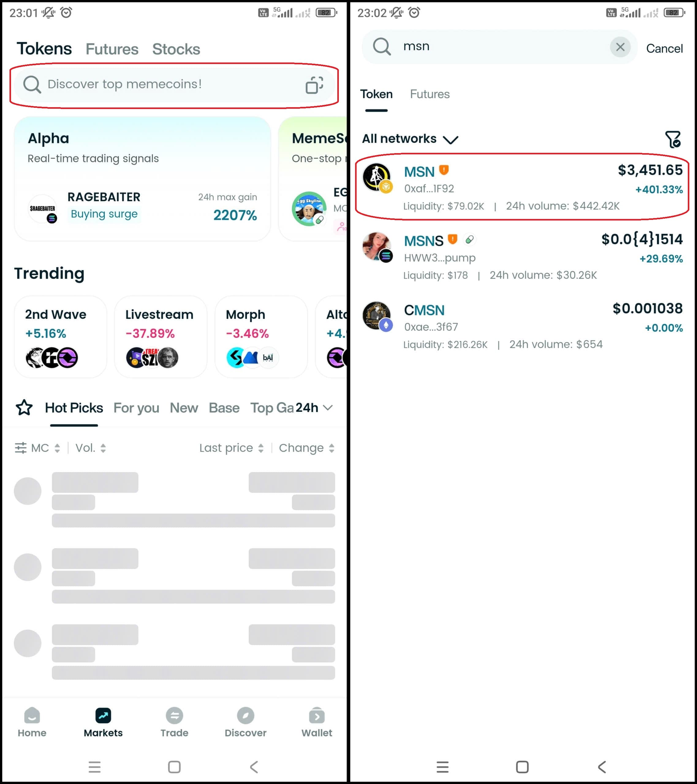Tap the MC filter sliders icon
Image resolution: width=697 pixels, height=784 pixels.
[21, 448]
